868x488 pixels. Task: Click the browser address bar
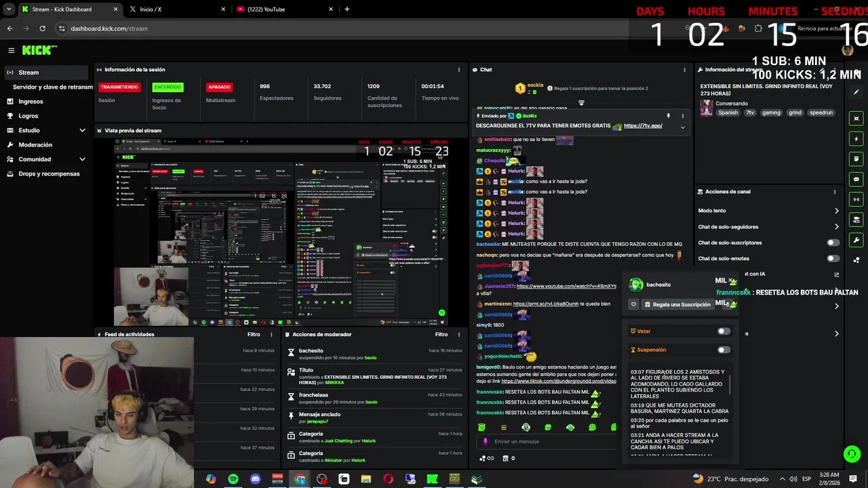(339, 28)
